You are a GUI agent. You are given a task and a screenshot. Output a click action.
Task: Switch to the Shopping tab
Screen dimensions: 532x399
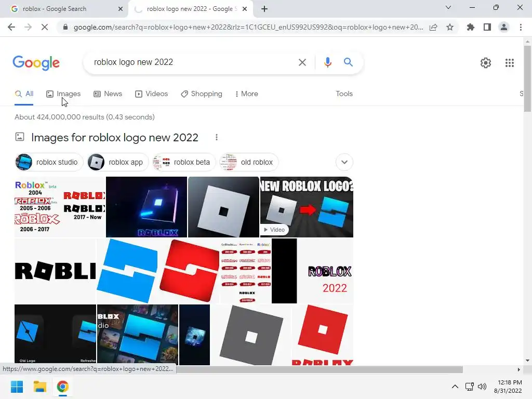202,94
